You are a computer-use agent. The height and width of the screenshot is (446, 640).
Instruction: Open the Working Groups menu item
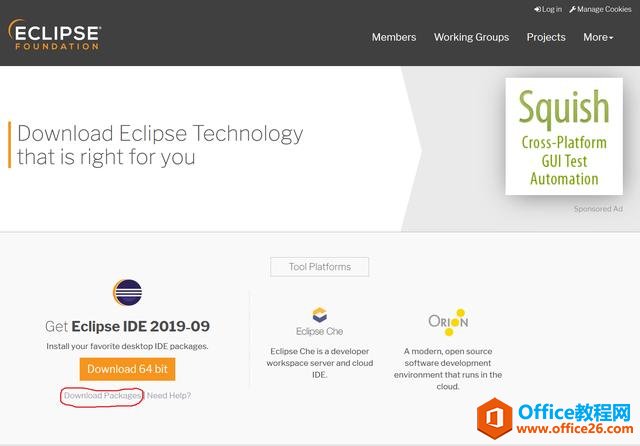(x=471, y=37)
